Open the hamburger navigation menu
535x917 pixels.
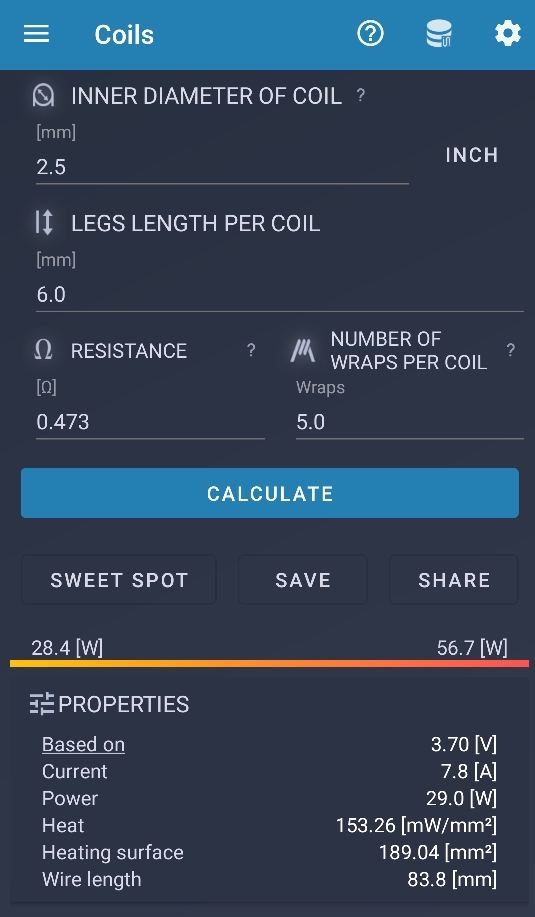36,34
